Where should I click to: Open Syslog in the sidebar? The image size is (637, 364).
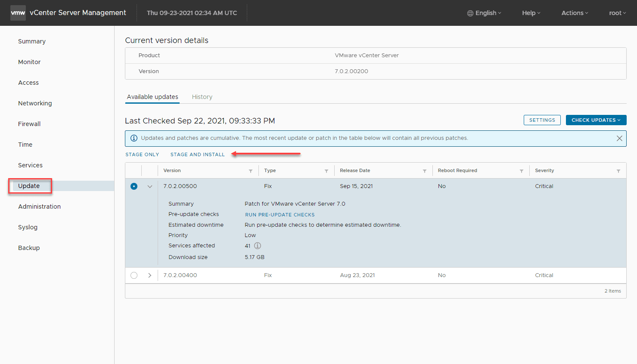pos(28,227)
